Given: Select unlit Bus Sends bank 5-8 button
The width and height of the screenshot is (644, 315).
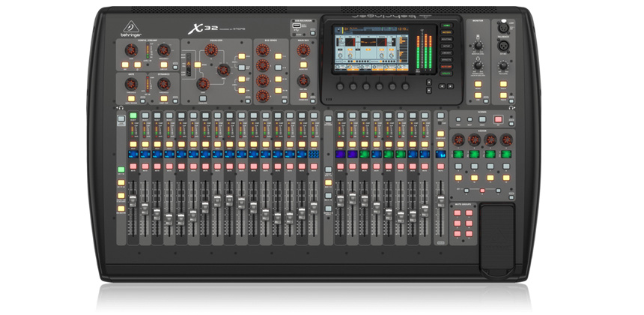Looking at the screenshot, I should point(278,67).
